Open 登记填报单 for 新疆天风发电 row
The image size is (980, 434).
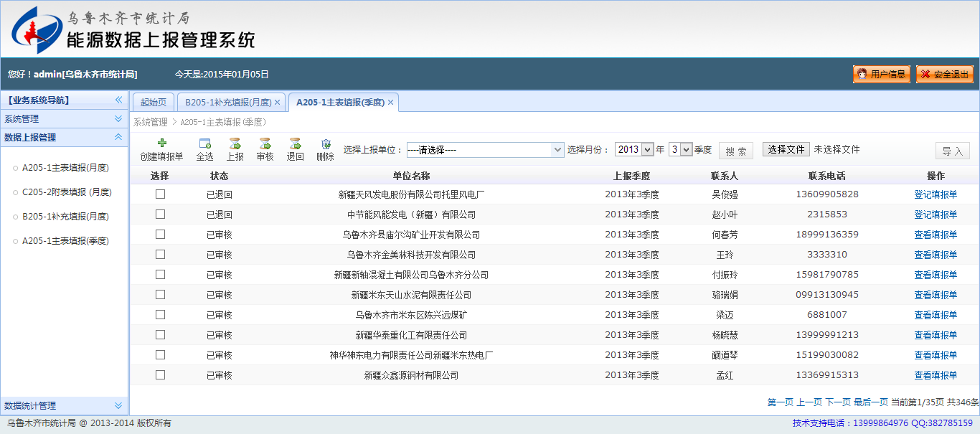(936, 194)
